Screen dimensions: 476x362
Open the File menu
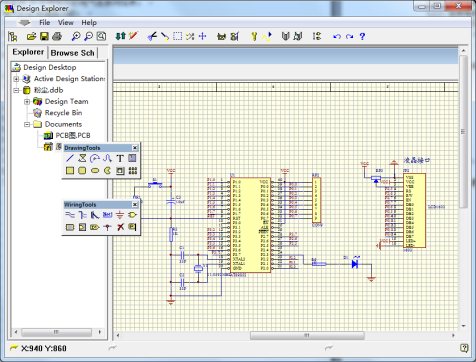[45, 23]
